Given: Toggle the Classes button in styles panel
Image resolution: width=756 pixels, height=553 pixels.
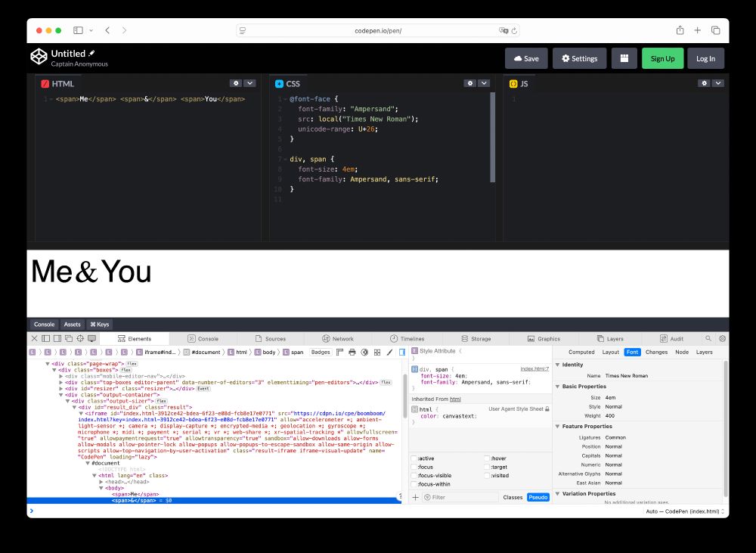Looking at the screenshot, I should pyautogui.click(x=513, y=497).
